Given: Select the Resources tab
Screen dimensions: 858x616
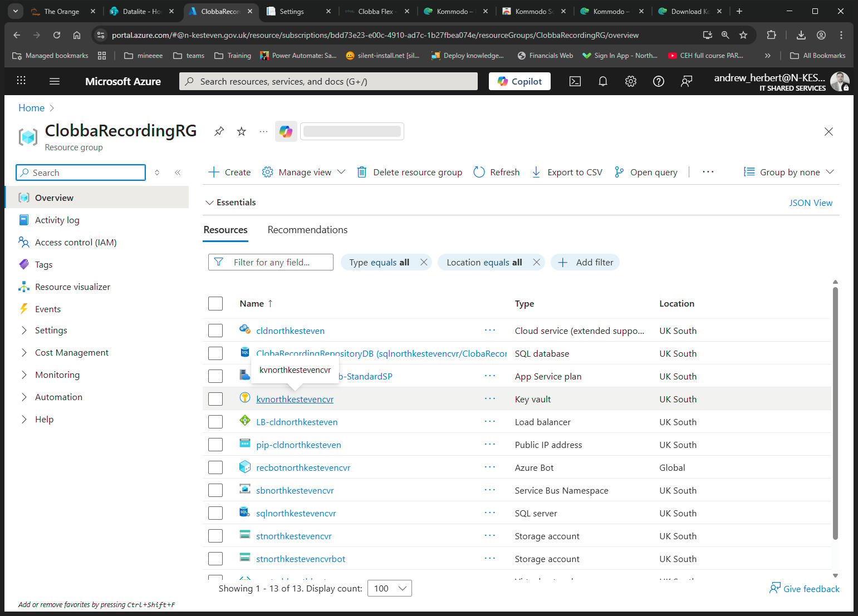Looking at the screenshot, I should pos(225,230).
